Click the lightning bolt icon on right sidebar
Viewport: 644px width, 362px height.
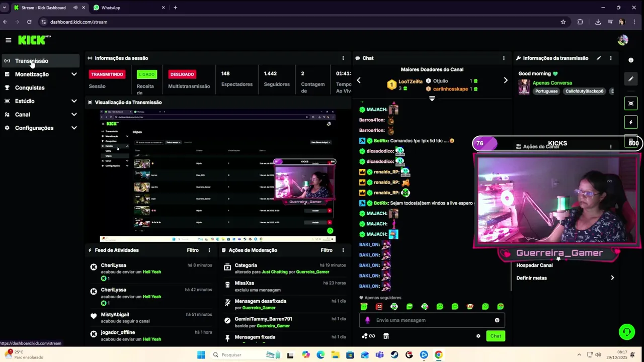[631, 122]
